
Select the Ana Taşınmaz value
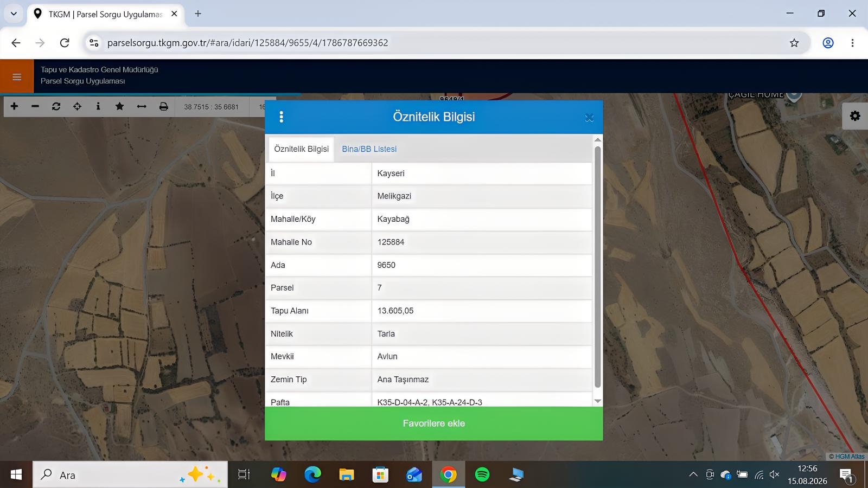click(482, 380)
